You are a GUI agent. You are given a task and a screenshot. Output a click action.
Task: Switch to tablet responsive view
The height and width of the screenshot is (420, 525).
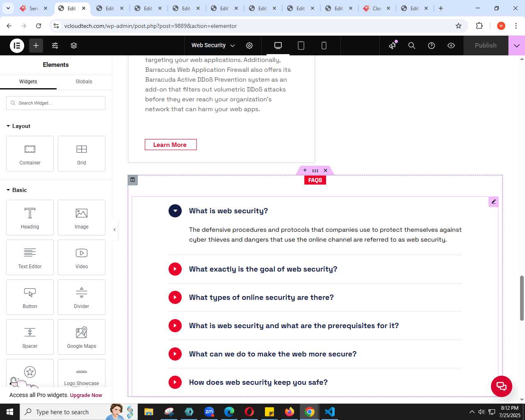pos(301,46)
